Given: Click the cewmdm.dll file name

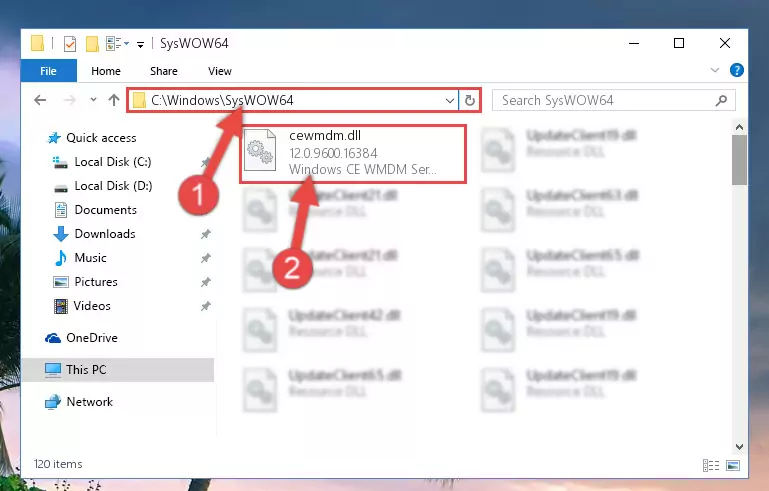Looking at the screenshot, I should click(325, 136).
